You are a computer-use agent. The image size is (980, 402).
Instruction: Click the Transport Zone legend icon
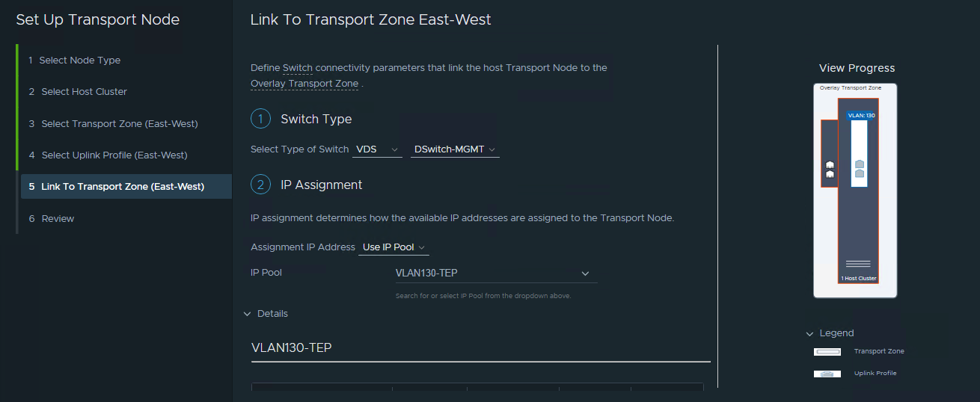click(827, 351)
